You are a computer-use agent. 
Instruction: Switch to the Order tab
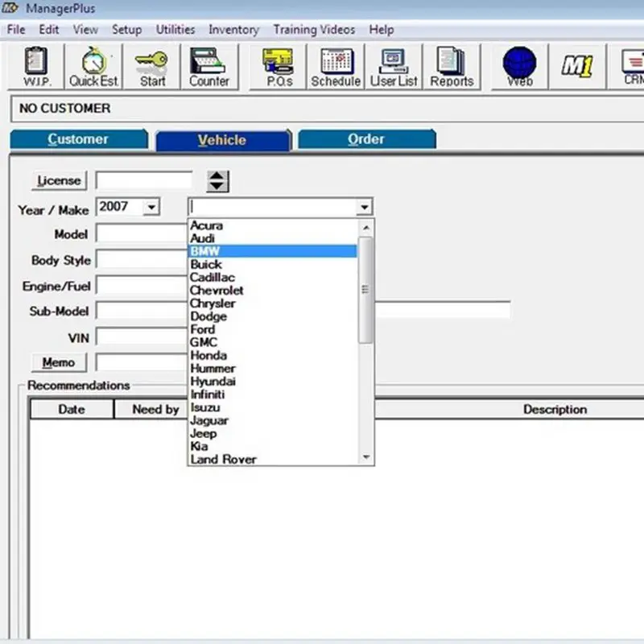pos(366,139)
